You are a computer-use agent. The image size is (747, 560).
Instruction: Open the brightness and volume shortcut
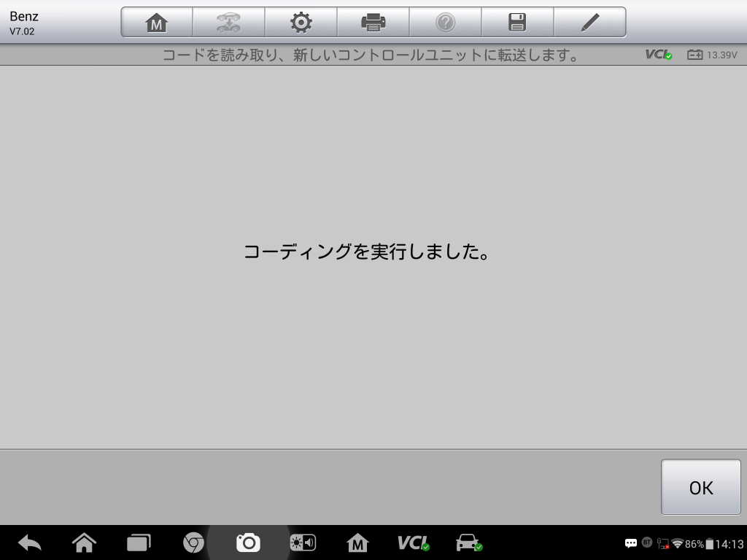[x=303, y=542]
